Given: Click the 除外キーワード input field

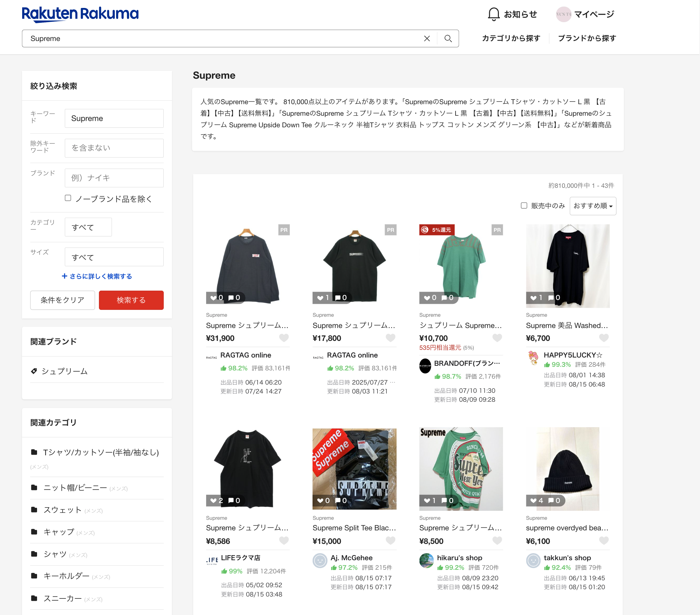Looking at the screenshot, I should (114, 148).
